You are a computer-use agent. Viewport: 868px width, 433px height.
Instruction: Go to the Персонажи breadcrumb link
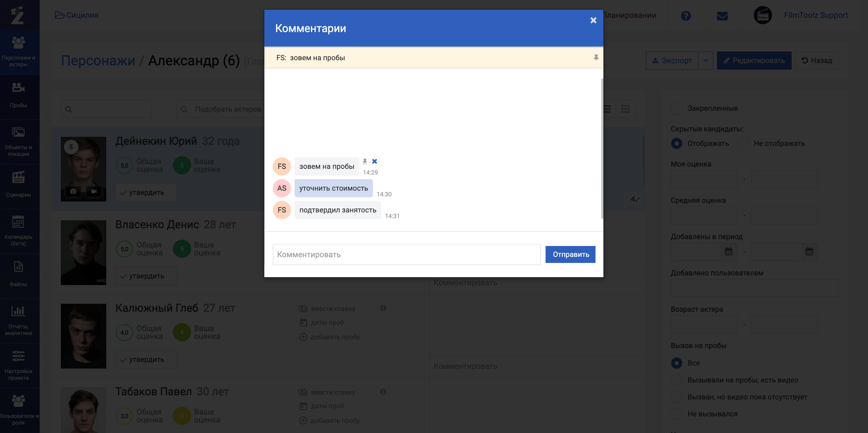pos(98,61)
